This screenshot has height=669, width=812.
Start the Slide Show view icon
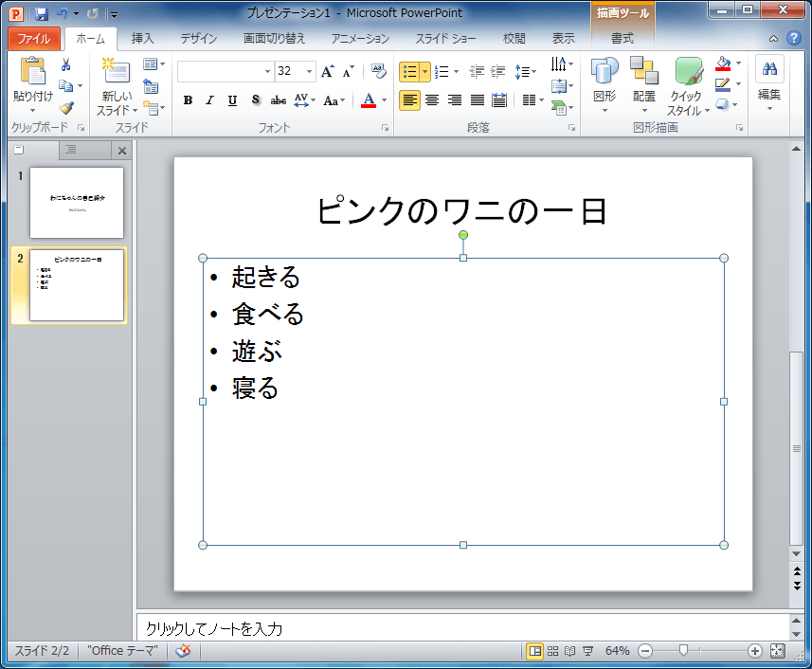click(x=587, y=651)
